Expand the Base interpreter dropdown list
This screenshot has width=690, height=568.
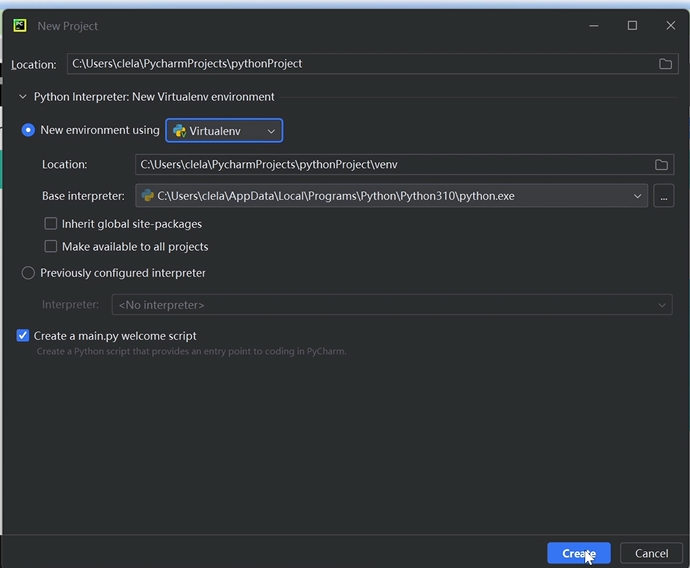[x=637, y=196]
